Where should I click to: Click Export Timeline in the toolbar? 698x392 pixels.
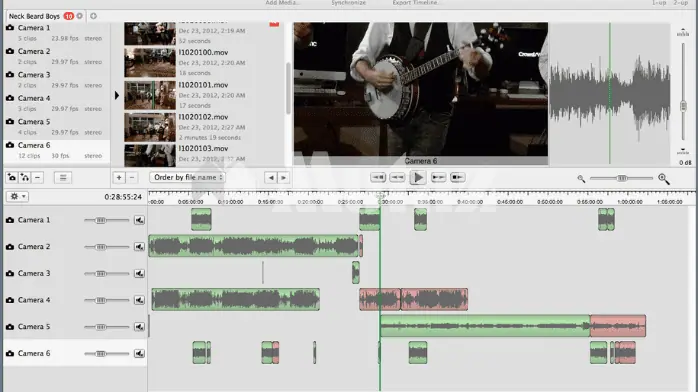(x=415, y=3)
